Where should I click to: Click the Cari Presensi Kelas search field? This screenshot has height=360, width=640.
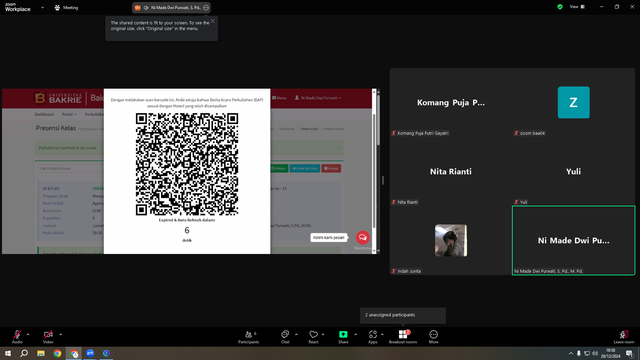pos(70,169)
